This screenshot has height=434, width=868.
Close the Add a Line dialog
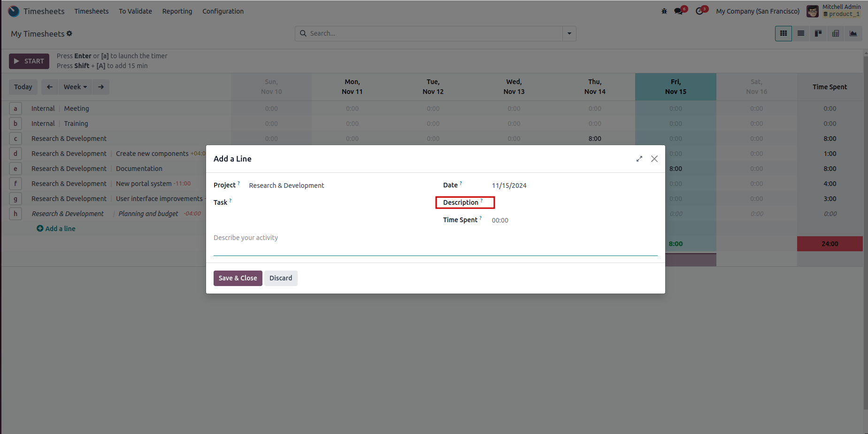[x=654, y=159]
